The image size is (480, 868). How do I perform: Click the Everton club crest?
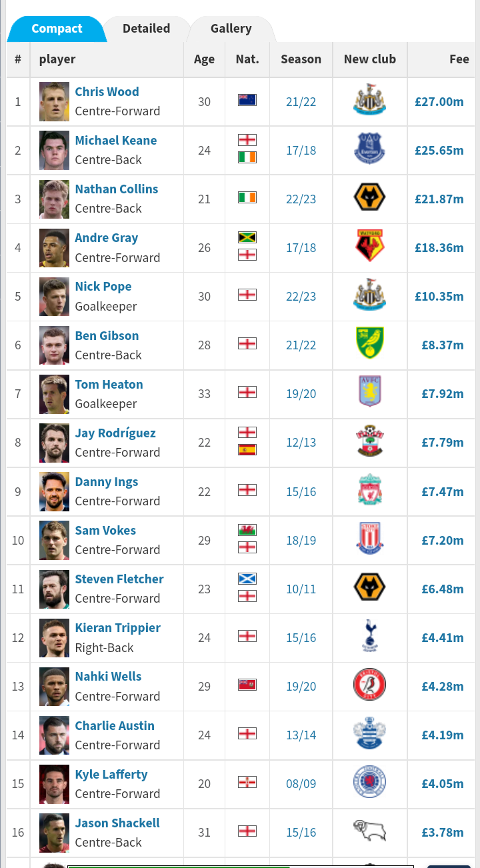click(x=369, y=150)
